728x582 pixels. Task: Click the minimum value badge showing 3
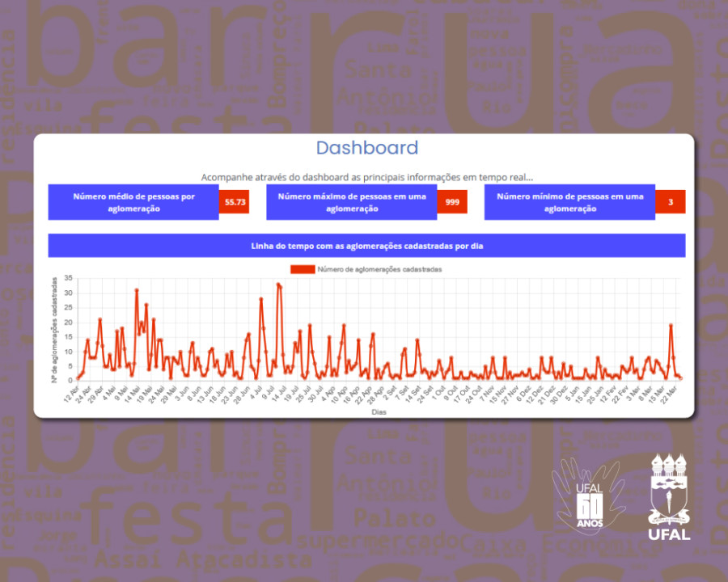(x=670, y=202)
